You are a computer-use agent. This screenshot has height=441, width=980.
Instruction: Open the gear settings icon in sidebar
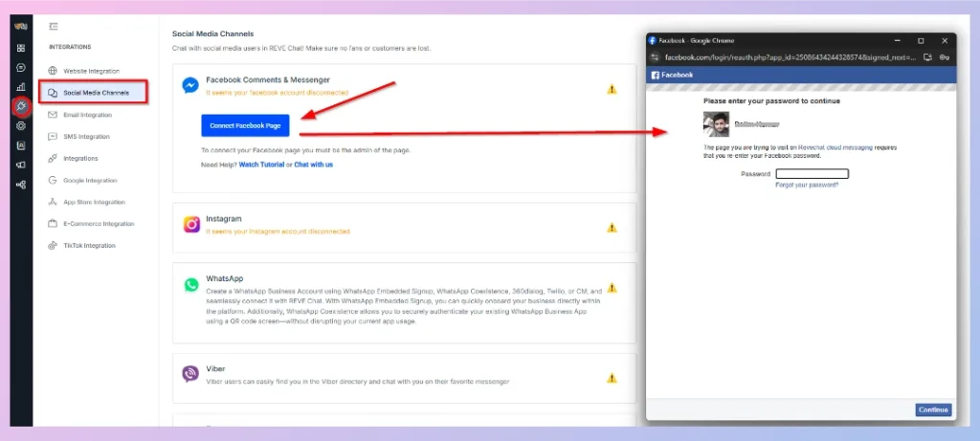[x=21, y=125]
